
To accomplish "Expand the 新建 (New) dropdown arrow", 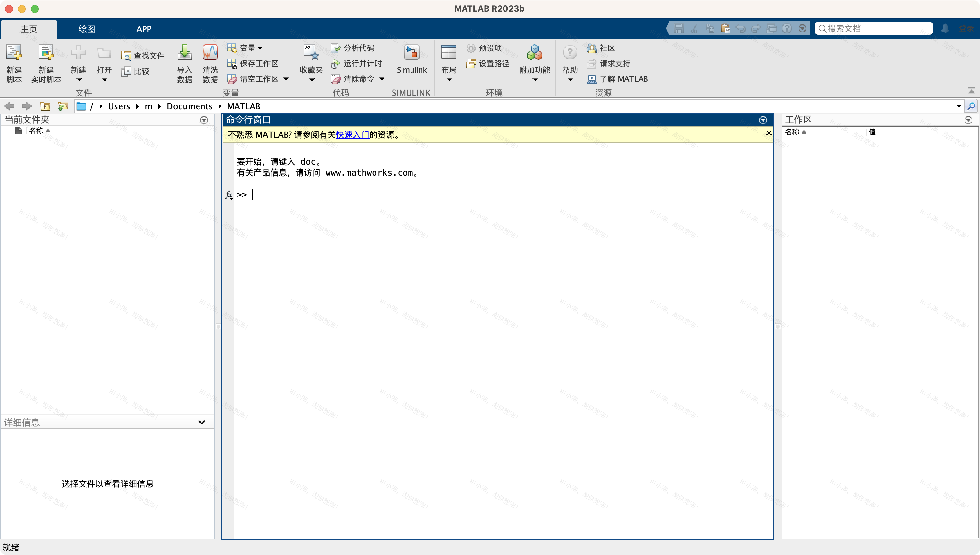I will (x=79, y=80).
